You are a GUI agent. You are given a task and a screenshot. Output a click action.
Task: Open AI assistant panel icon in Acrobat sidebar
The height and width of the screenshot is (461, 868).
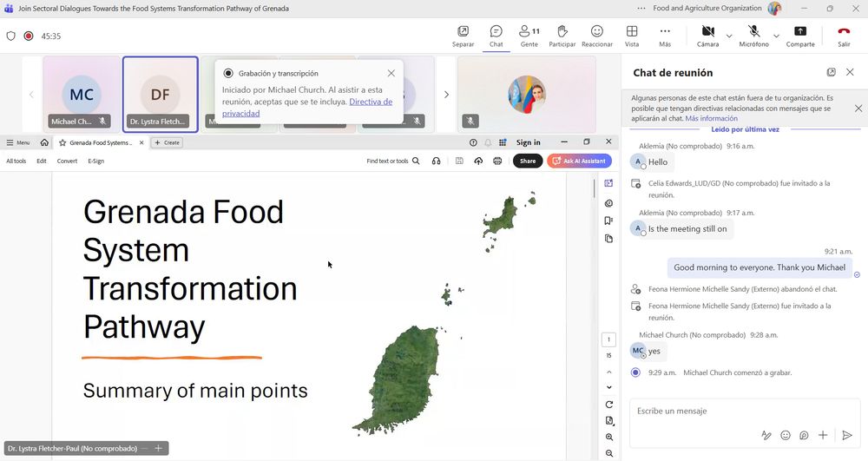tap(609, 183)
